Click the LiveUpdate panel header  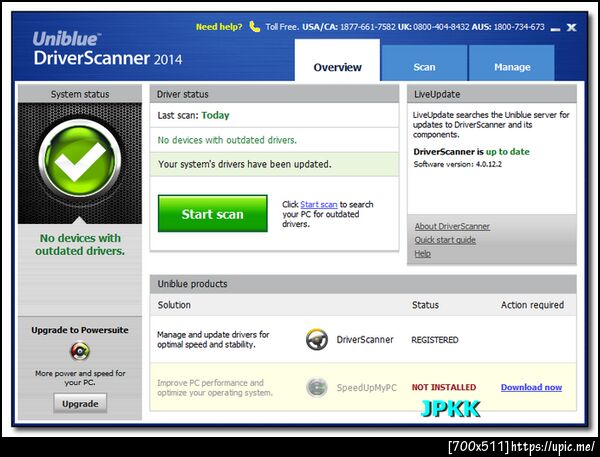click(492, 94)
